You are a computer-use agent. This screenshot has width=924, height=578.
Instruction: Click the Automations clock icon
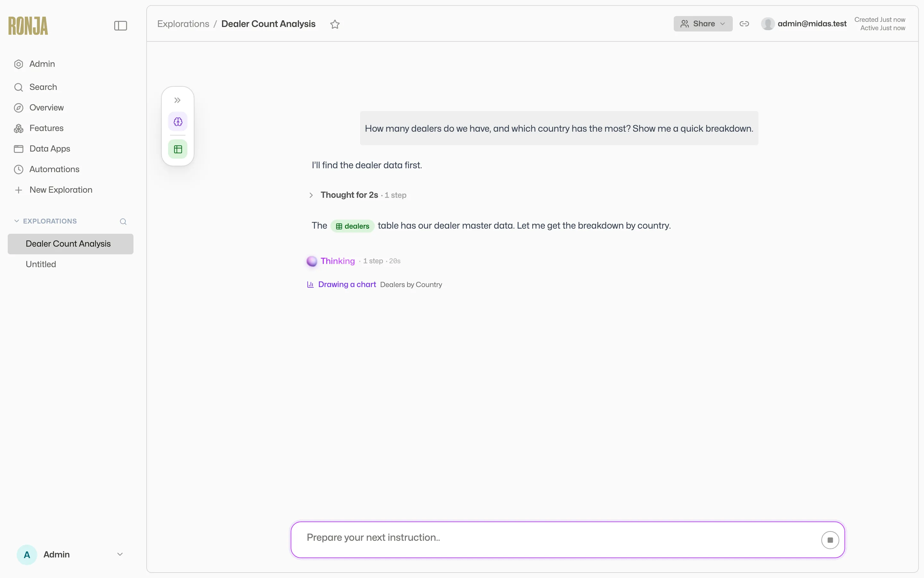19,169
